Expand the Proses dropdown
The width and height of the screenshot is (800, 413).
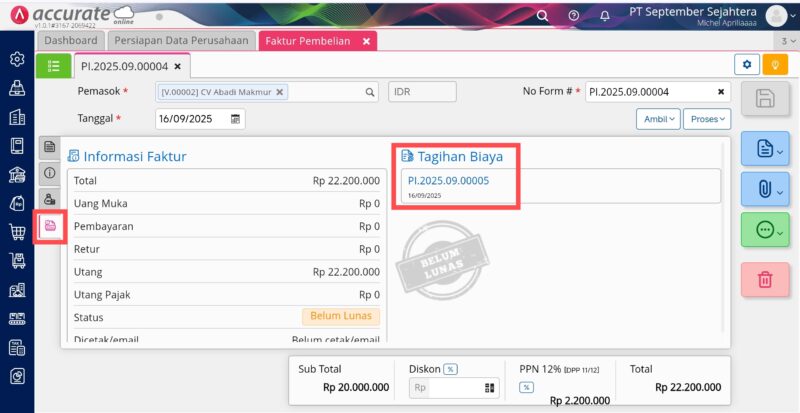click(707, 119)
